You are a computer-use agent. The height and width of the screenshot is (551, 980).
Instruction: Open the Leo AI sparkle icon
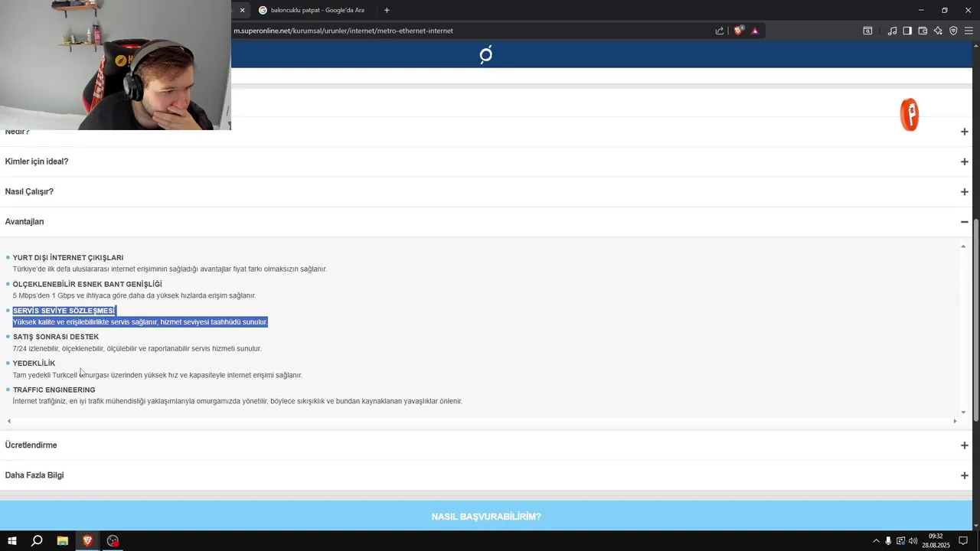click(938, 31)
